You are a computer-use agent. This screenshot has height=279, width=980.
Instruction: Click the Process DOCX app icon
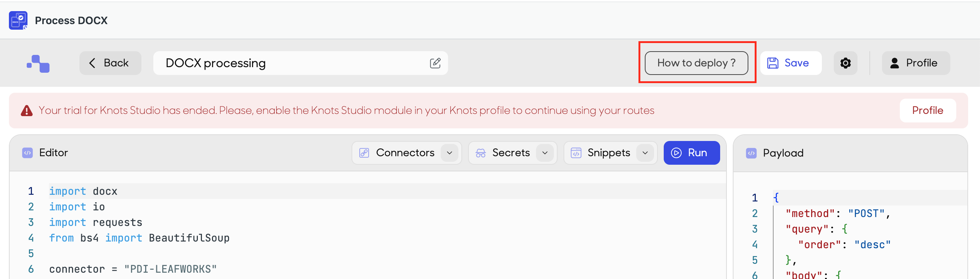(18, 20)
